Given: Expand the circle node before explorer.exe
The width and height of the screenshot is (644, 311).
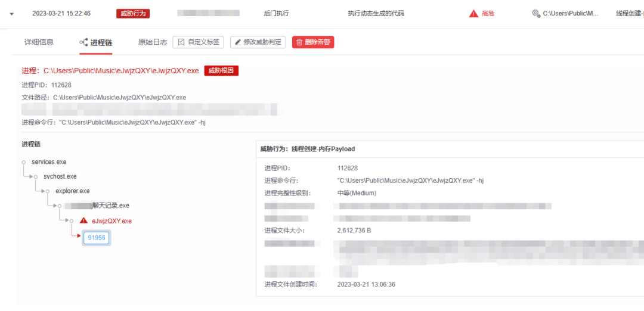Looking at the screenshot, I should [x=48, y=191].
